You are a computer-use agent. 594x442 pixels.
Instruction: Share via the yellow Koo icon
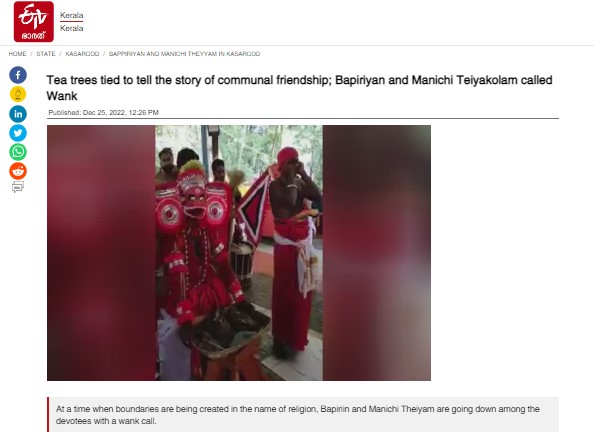coord(18,94)
